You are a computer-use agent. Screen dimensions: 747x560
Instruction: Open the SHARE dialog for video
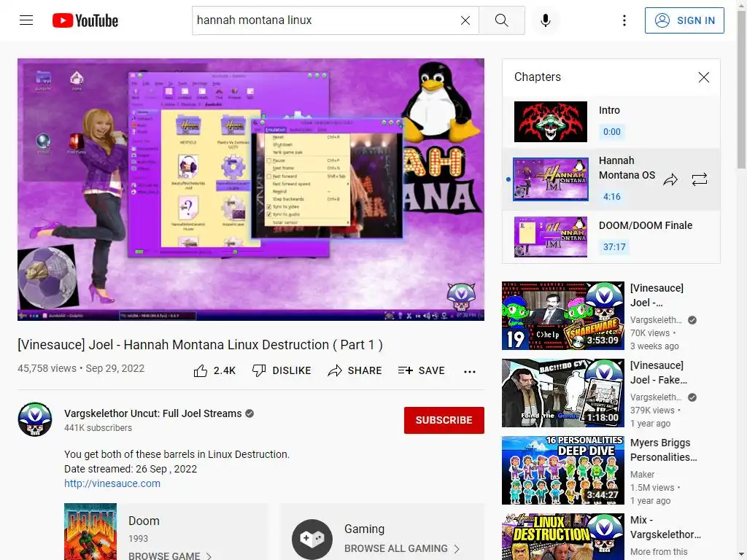click(355, 371)
